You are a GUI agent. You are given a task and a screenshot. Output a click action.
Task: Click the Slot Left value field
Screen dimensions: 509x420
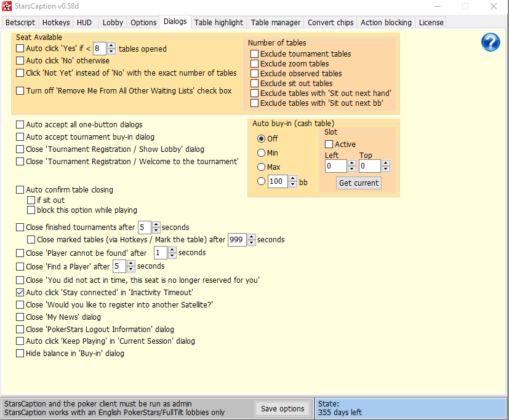(336, 166)
